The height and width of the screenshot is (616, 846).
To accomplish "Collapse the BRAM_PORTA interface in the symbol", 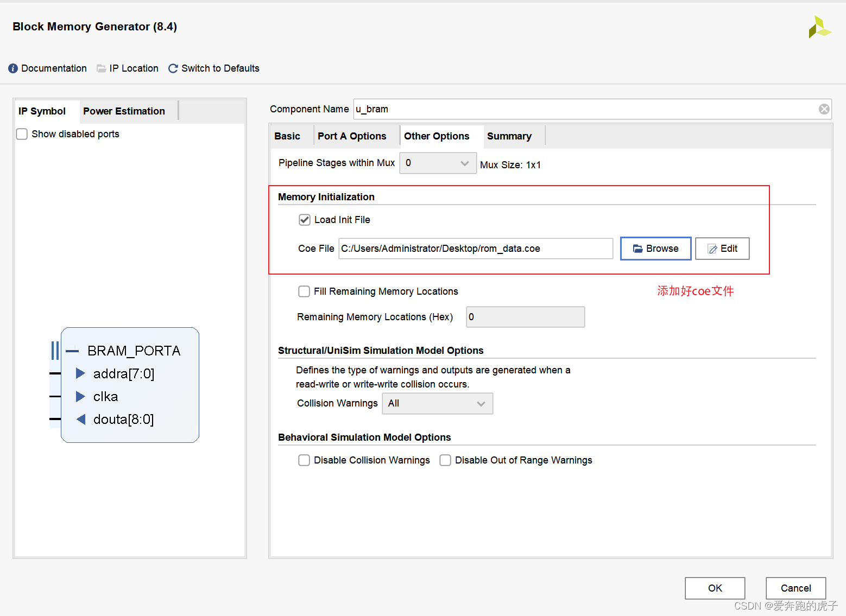I will point(72,351).
